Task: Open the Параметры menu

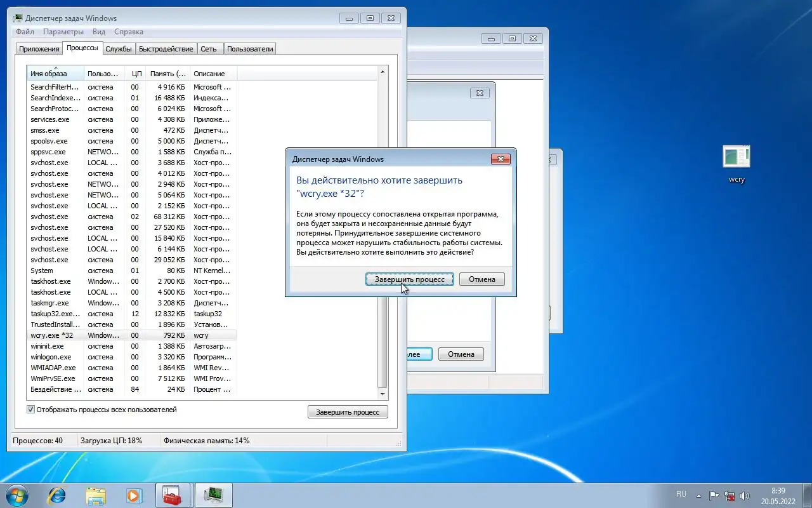Action: tap(63, 32)
